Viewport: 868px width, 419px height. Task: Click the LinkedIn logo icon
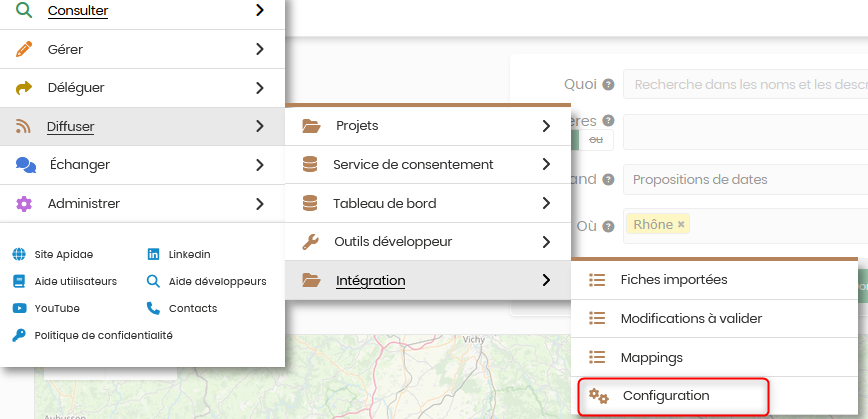click(x=153, y=255)
